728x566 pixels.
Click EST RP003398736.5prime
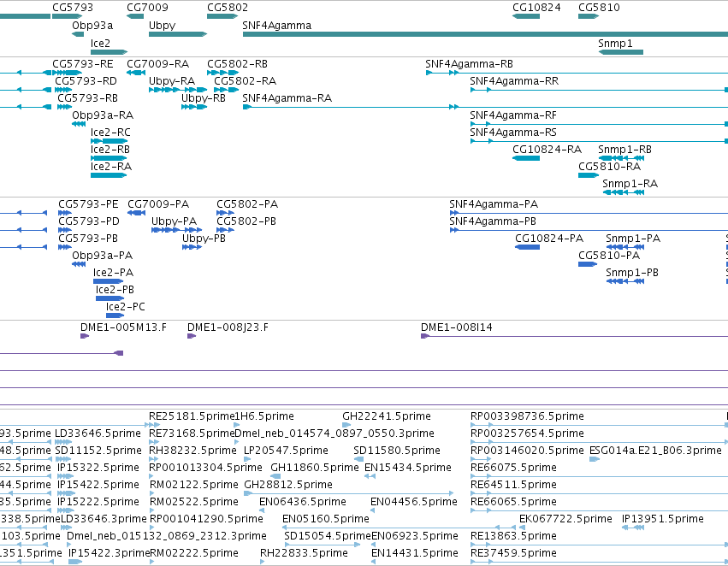pyautogui.click(x=527, y=416)
